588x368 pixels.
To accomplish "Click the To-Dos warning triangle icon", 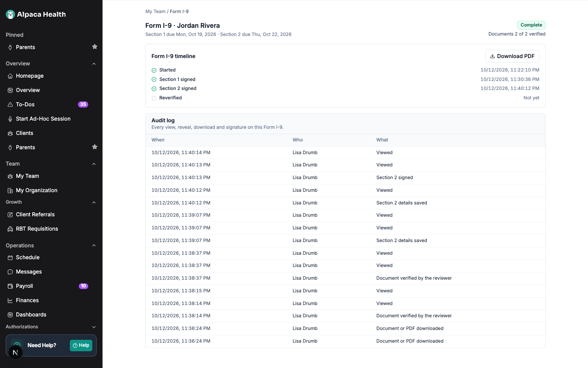I will coord(10,105).
